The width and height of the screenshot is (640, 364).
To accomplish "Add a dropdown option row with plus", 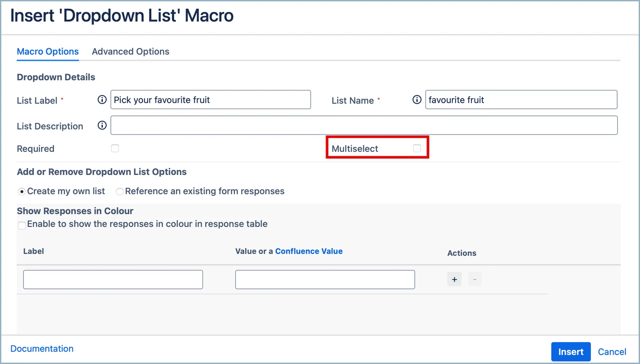I will [x=454, y=279].
